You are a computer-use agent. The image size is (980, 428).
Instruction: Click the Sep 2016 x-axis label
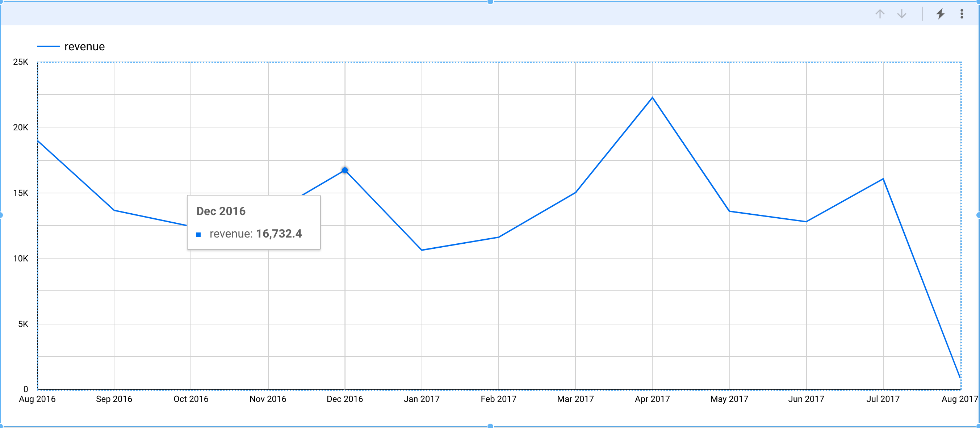coord(114,399)
